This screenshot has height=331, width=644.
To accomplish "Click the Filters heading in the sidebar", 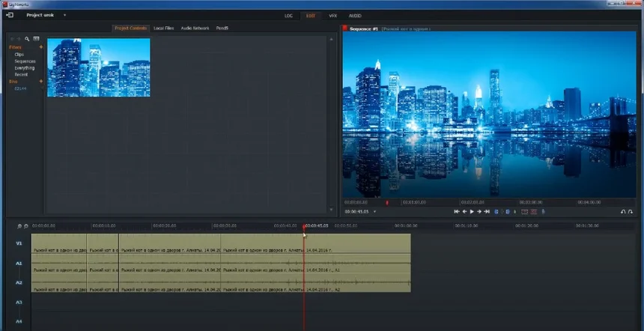I will point(15,47).
